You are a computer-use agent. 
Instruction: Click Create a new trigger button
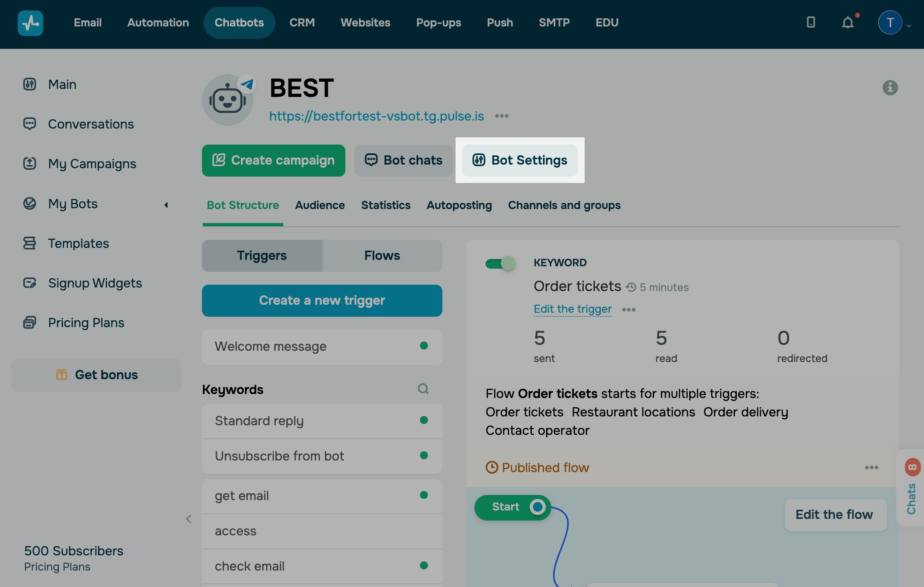(322, 301)
